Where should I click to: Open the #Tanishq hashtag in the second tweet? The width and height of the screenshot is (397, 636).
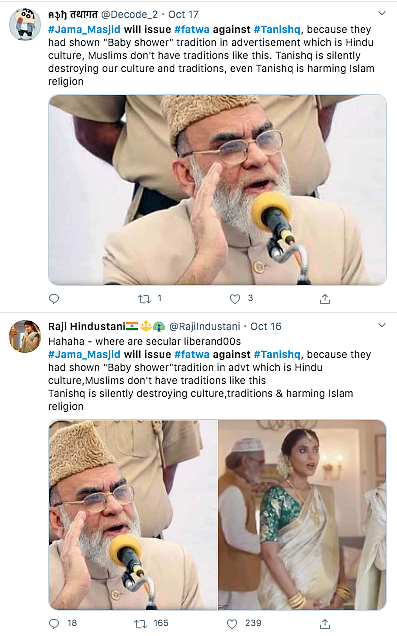point(277,354)
